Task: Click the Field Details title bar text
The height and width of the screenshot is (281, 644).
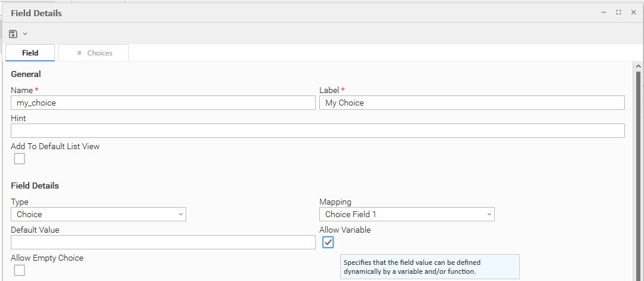Action: 36,13
